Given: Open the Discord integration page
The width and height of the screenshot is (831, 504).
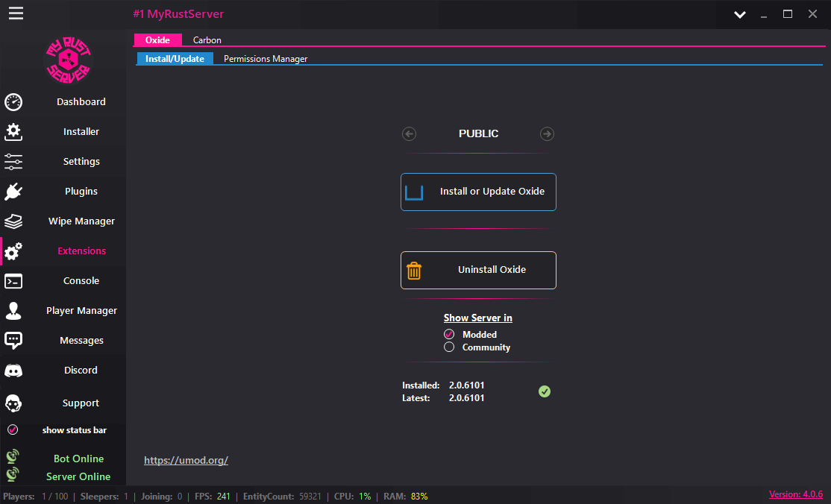Looking at the screenshot, I should tap(81, 370).
